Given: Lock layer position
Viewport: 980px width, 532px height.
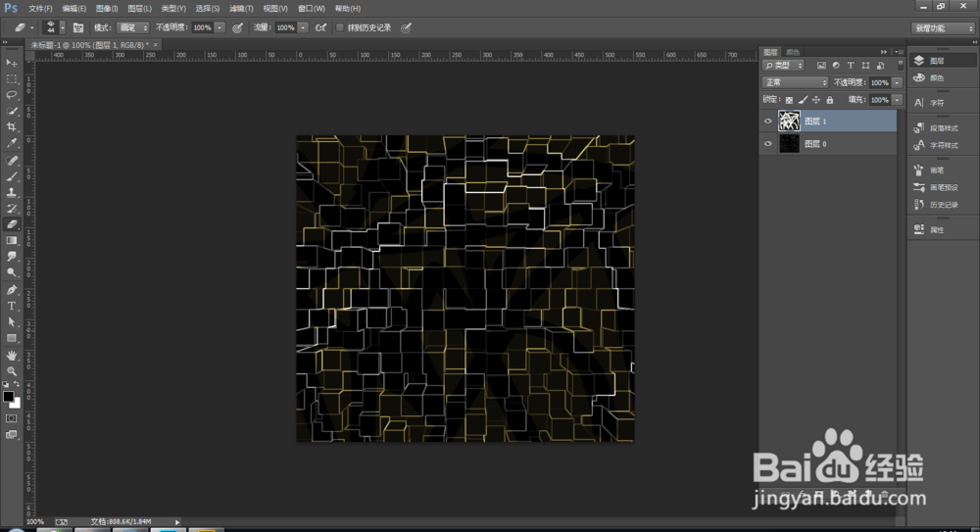Looking at the screenshot, I should [x=816, y=100].
